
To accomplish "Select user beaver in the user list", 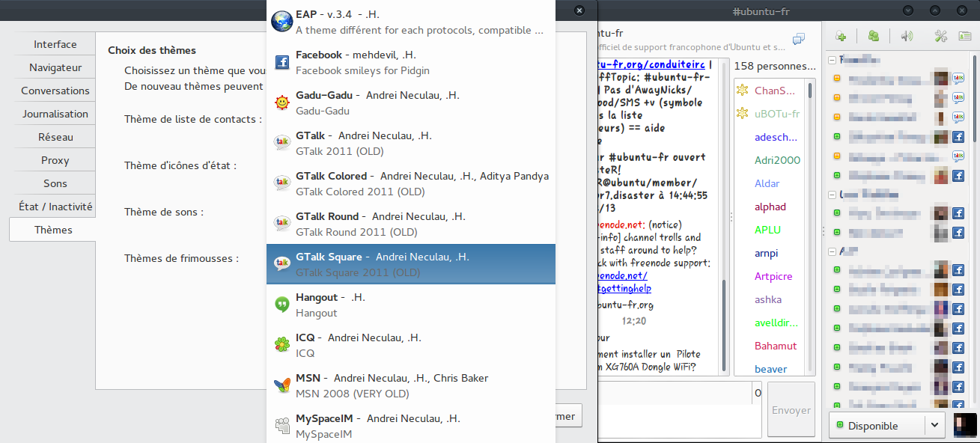I will click(x=770, y=369).
